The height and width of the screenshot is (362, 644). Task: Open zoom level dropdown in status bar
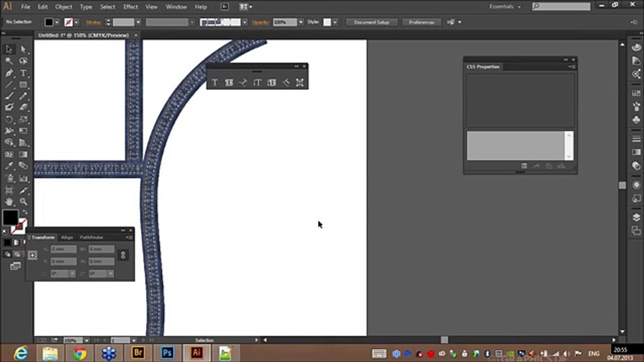point(87,340)
